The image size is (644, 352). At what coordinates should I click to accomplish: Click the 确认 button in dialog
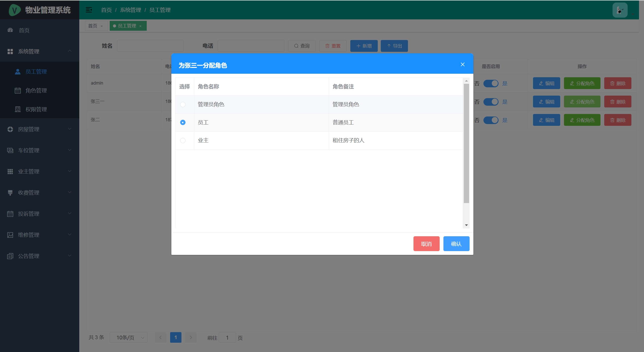pyautogui.click(x=456, y=244)
